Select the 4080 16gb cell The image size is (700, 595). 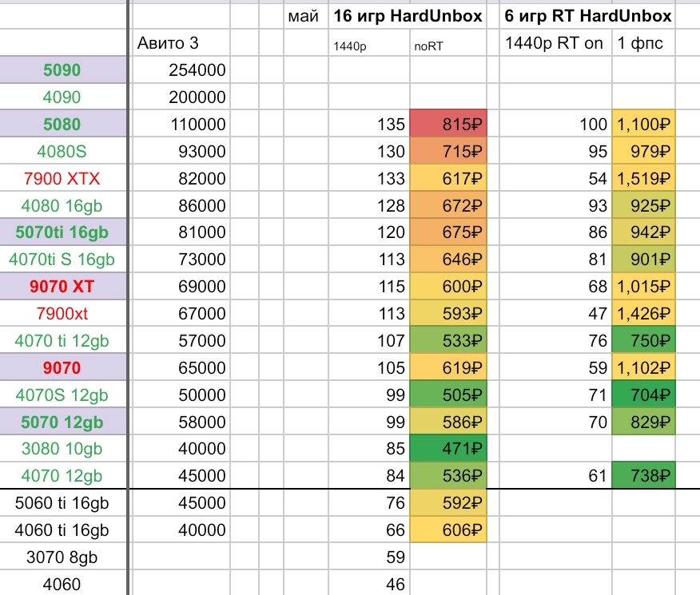coord(63,205)
